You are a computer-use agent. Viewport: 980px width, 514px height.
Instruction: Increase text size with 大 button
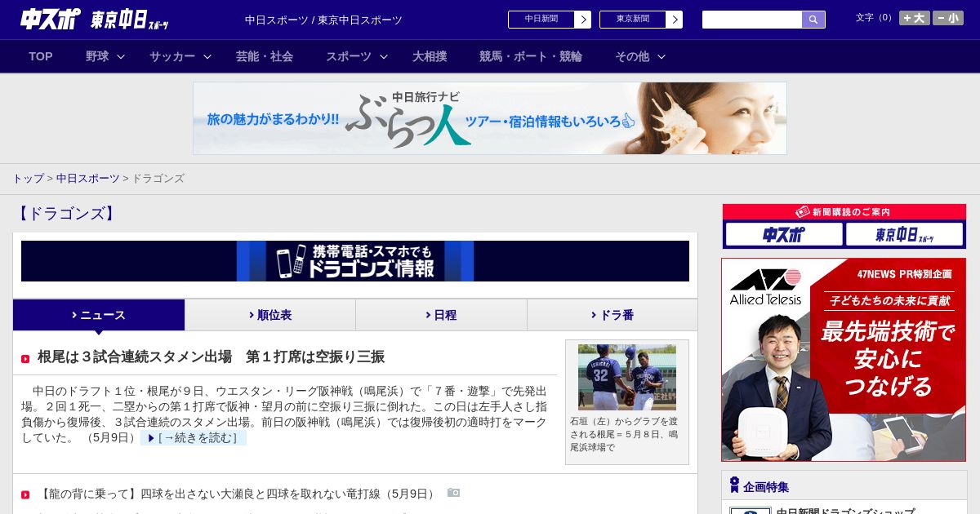coord(914,18)
